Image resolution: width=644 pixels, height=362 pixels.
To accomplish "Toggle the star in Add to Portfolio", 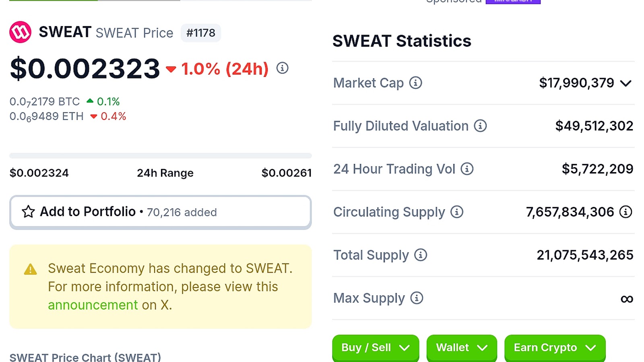I will click(x=28, y=212).
